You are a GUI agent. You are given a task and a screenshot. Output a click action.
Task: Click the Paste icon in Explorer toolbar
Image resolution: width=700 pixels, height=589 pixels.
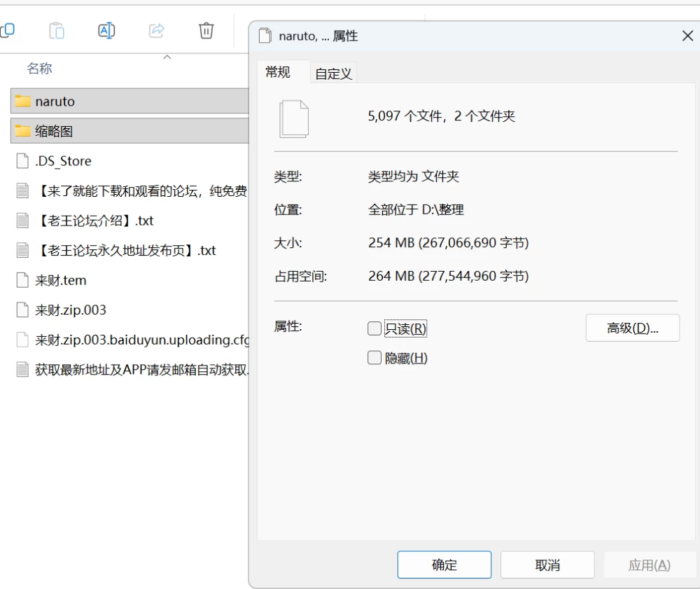pos(57,30)
